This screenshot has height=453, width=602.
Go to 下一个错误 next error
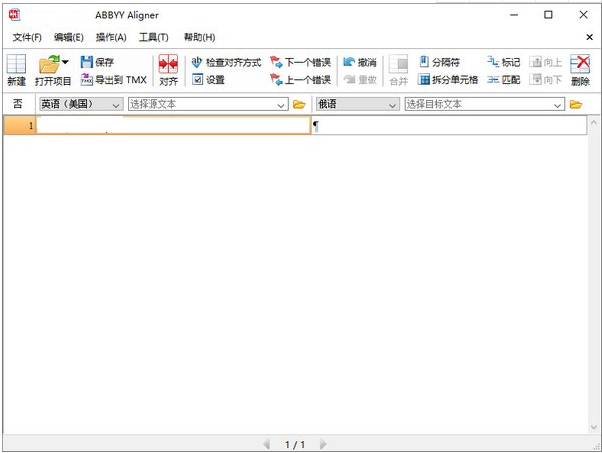tap(300, 62)
